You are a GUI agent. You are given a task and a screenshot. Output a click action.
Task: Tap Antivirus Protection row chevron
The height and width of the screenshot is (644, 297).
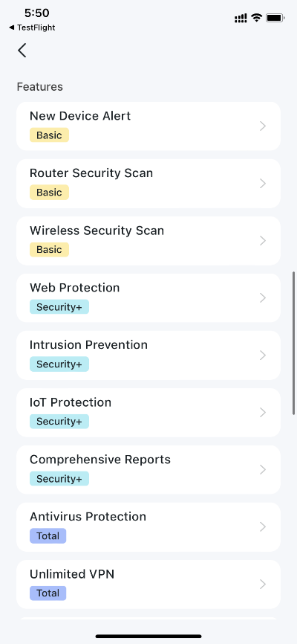pos(264,527)
